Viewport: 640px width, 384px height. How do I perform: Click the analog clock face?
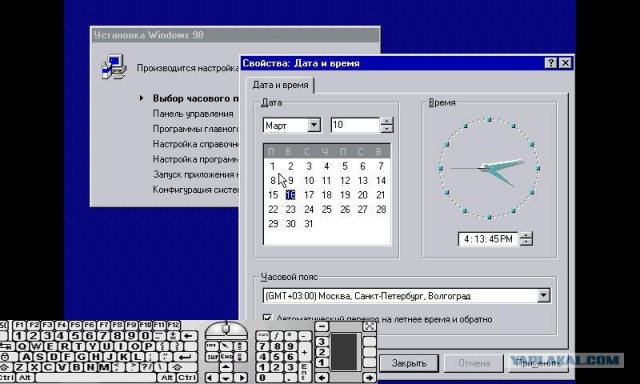[x=489, y=168]
